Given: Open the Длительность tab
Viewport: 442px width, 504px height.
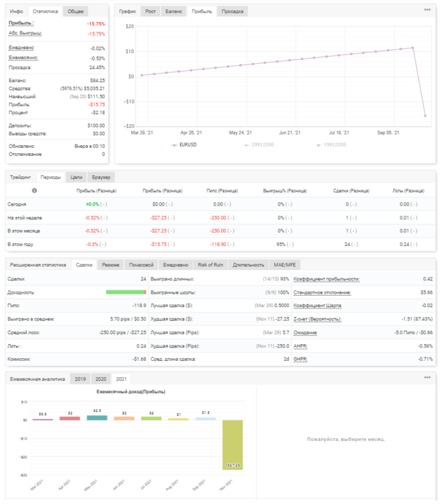Looking at the screenshot, I should 249,265.
